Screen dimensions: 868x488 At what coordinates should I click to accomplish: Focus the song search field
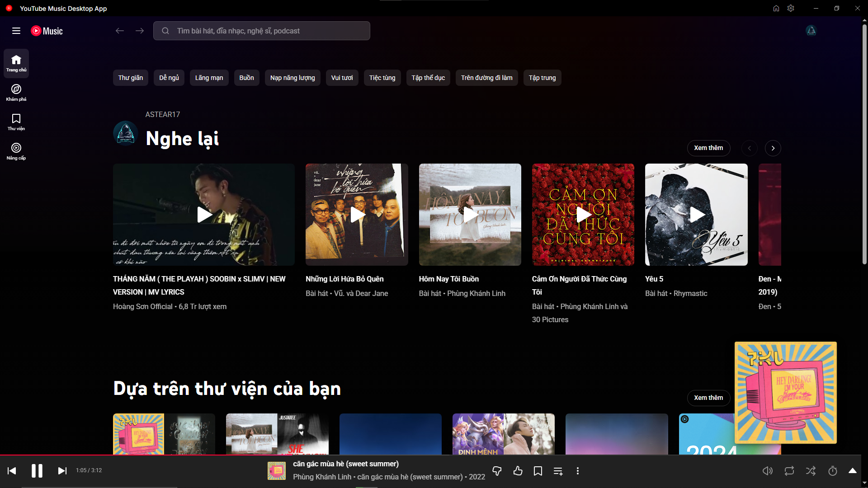[x=262, y=31]
